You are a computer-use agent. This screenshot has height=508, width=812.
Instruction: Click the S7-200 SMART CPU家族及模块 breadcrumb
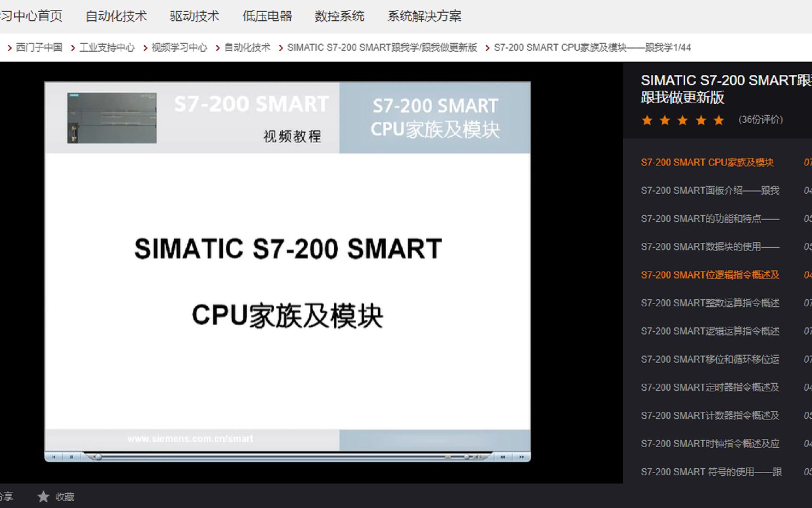click(592, 48)
